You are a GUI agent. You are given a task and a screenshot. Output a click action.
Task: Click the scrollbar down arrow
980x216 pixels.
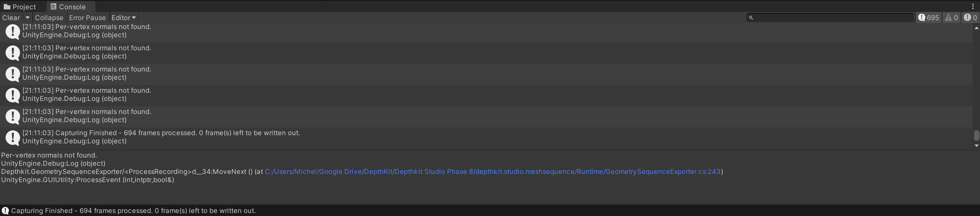[x=976, y=146]
